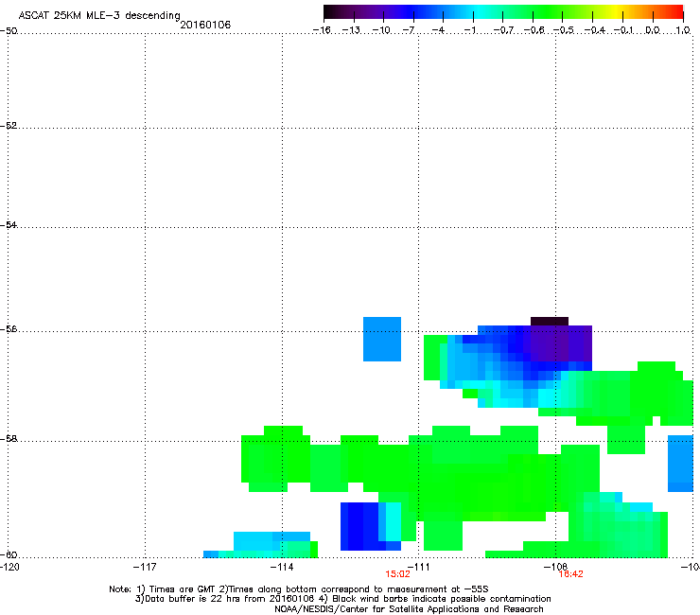The image size is (700, 615).
Task: Click the black data patch at the top of the purple region
Action: 549,321
